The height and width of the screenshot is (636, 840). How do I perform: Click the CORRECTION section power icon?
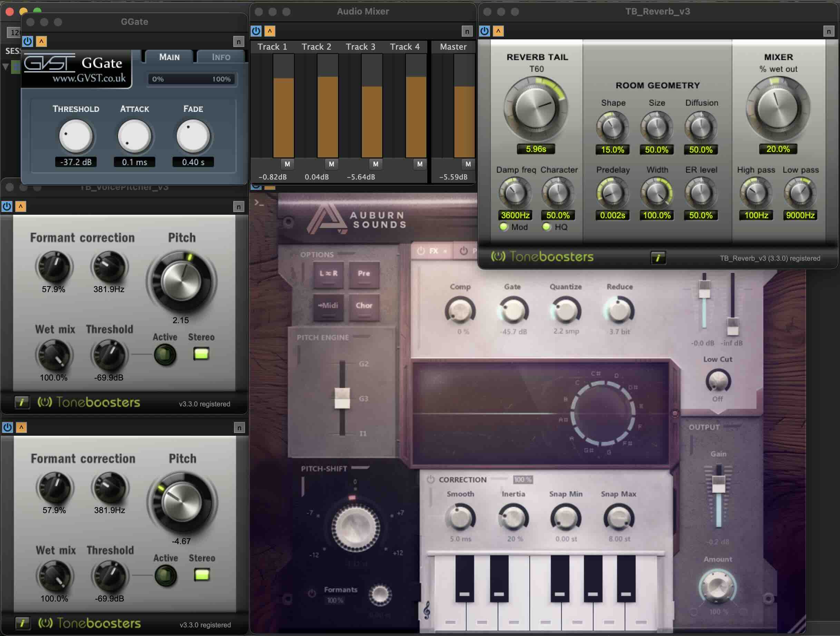coord(430,480)
